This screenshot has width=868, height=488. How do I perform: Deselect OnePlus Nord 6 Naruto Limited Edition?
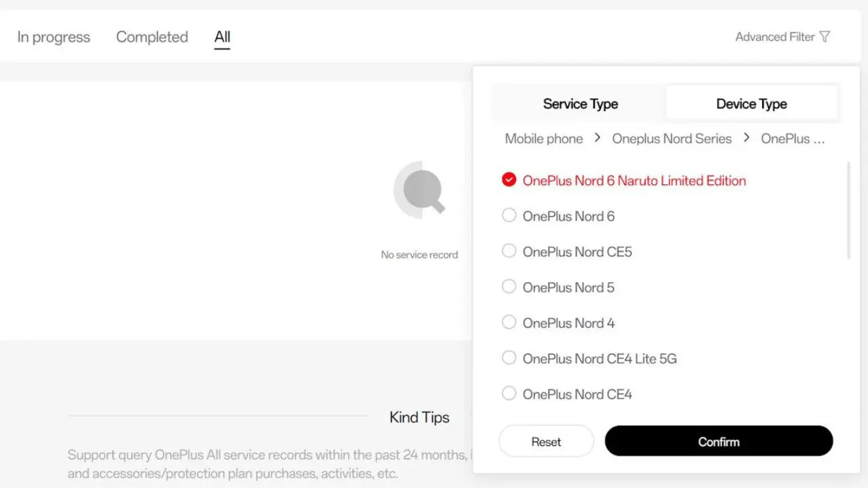click(509, 180)
